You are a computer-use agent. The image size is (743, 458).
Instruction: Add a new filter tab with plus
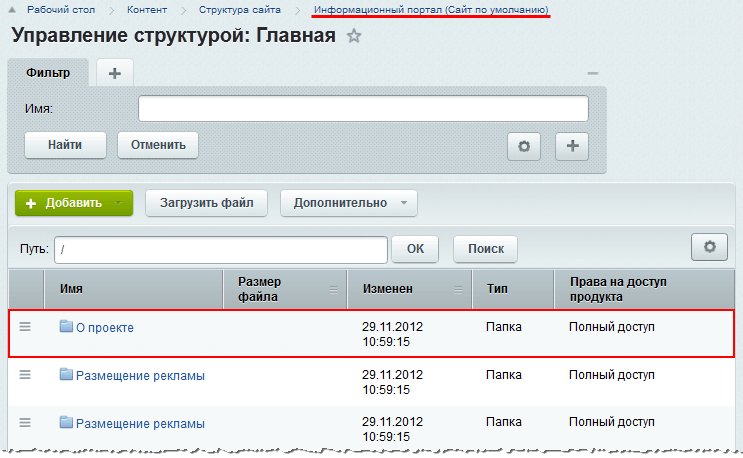click(x=114, y=73)
